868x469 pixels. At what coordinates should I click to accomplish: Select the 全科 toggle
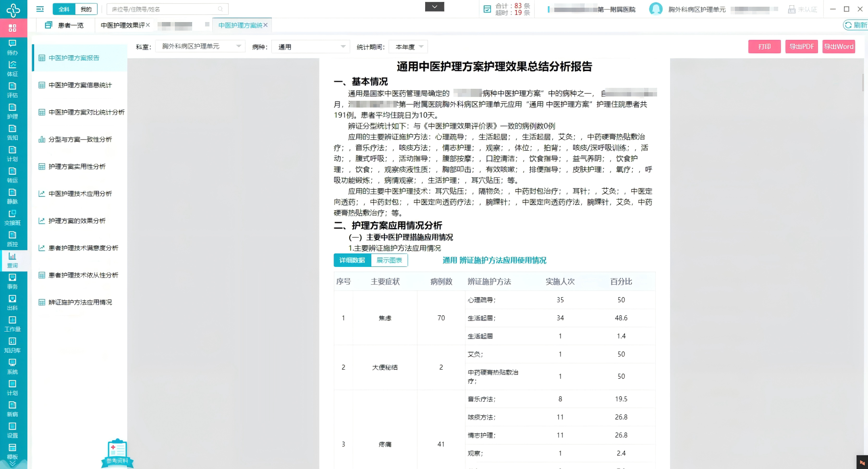(x=64, y=9)
